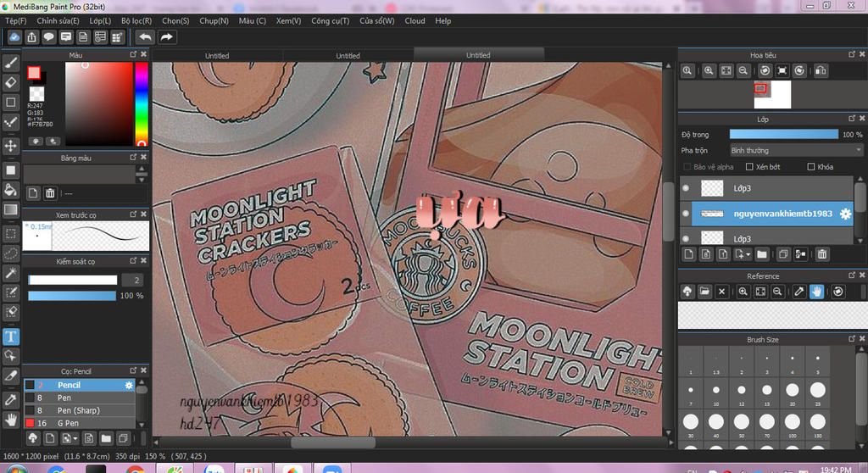
Task: Pick the Eyedropper tool in left toolbar
Action: 11,398
